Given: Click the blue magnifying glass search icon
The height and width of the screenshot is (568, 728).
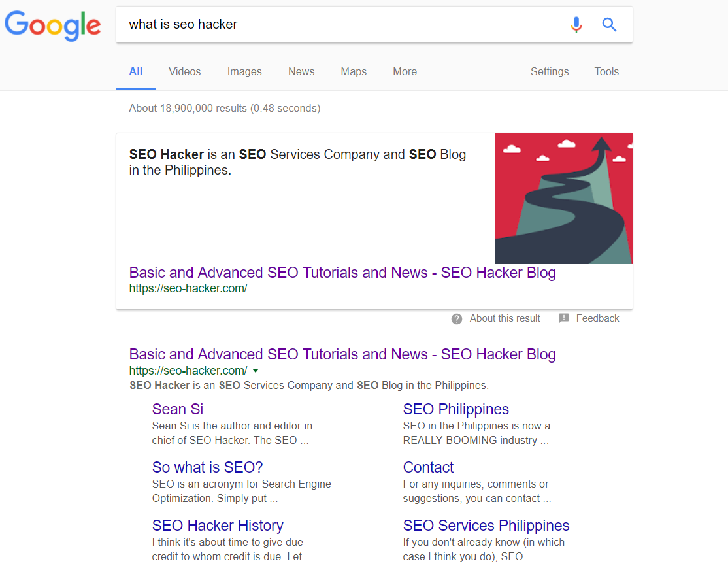Looking at the screenshot, I should point(609,25).
